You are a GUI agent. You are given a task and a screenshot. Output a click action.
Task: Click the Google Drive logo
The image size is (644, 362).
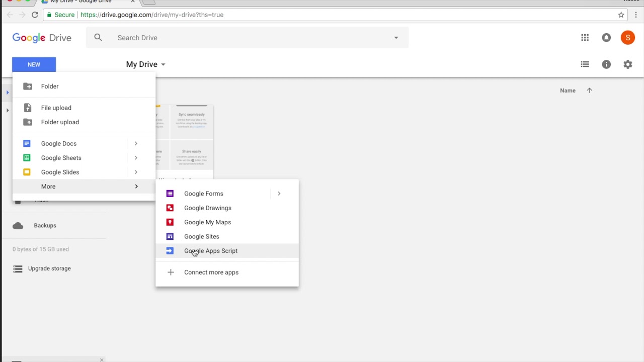tap(42, 38)
